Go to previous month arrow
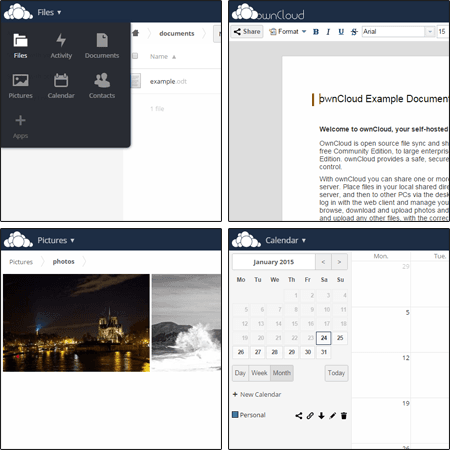The height and width of the screenshot is (450, 450). [323, 262]
